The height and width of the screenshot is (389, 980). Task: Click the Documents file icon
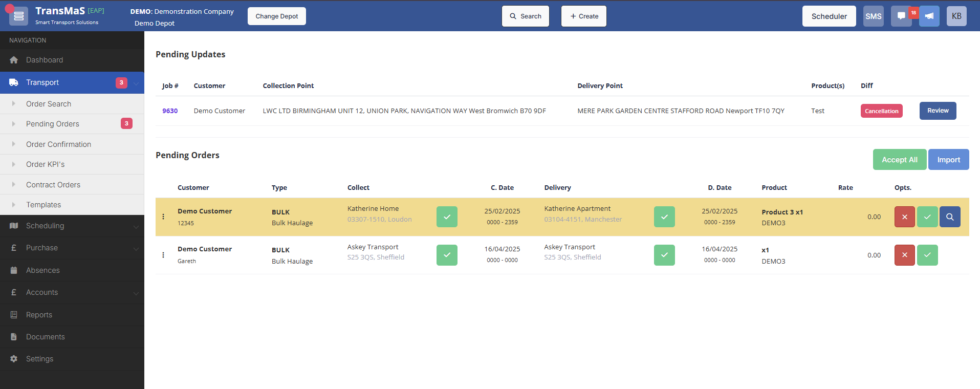(14, 337)
